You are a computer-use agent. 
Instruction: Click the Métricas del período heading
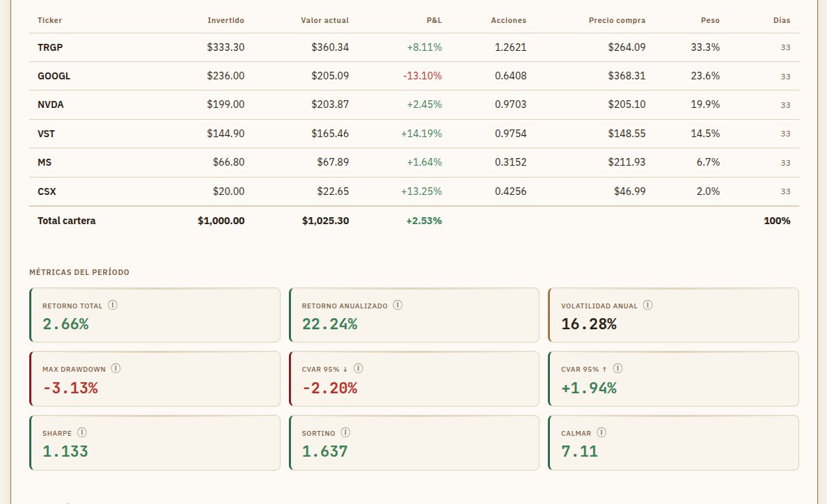point(79,272)
